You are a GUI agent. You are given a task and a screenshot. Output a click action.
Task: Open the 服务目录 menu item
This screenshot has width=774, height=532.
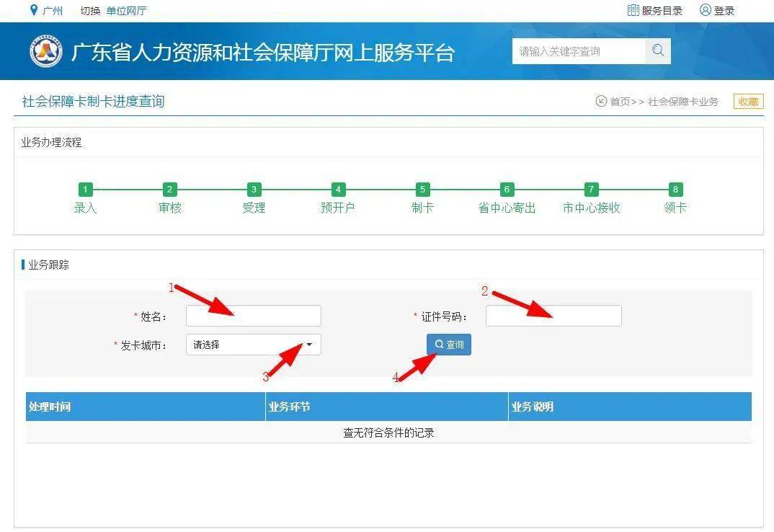(662, 11)
